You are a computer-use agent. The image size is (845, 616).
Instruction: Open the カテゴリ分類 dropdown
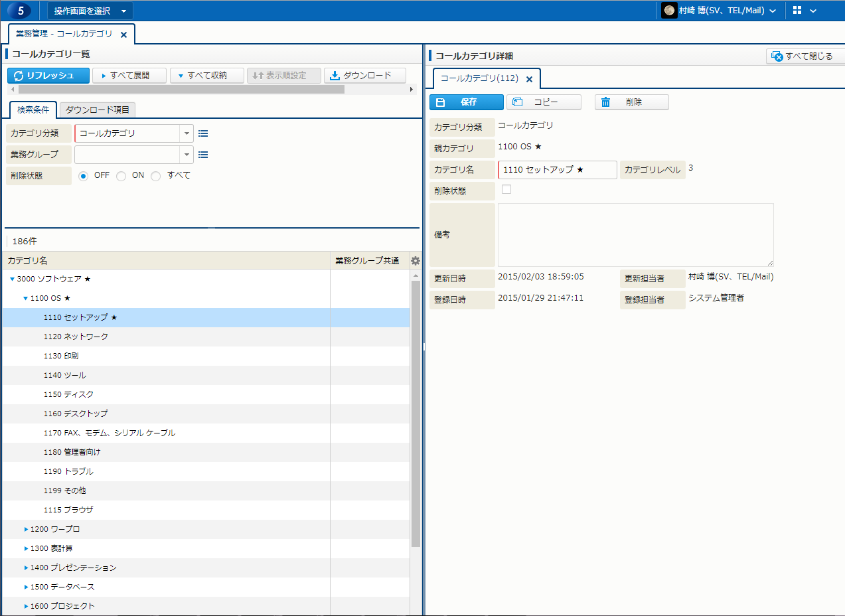(x=187, y=133)
